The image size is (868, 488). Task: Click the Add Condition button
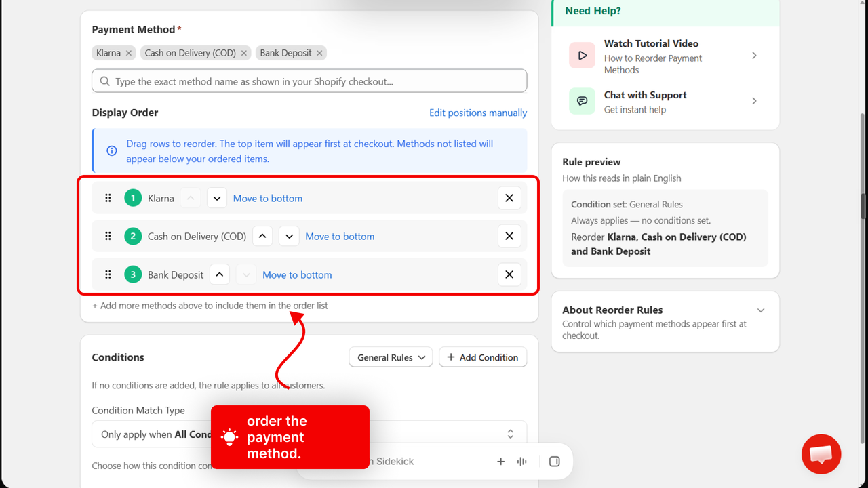click(483, 357)
